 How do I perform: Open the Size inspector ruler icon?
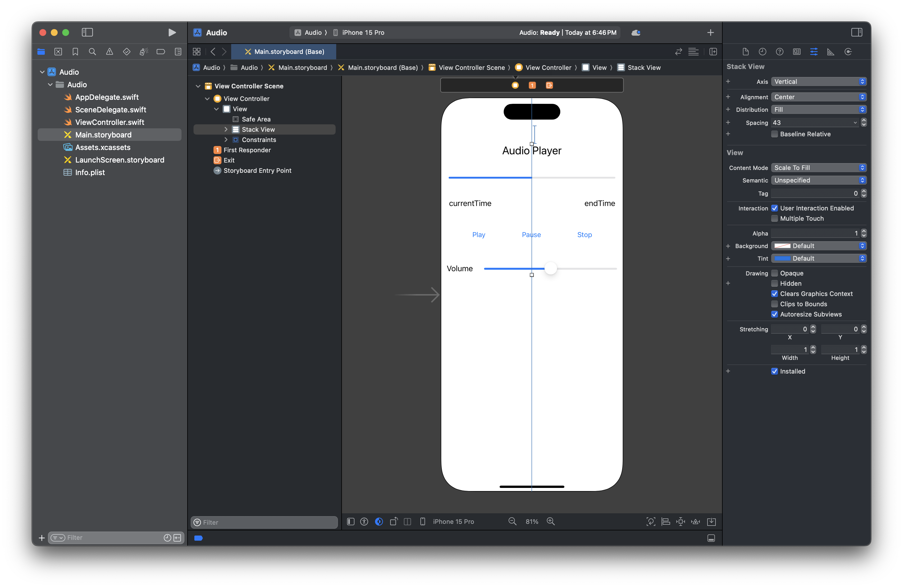(831, 52)
